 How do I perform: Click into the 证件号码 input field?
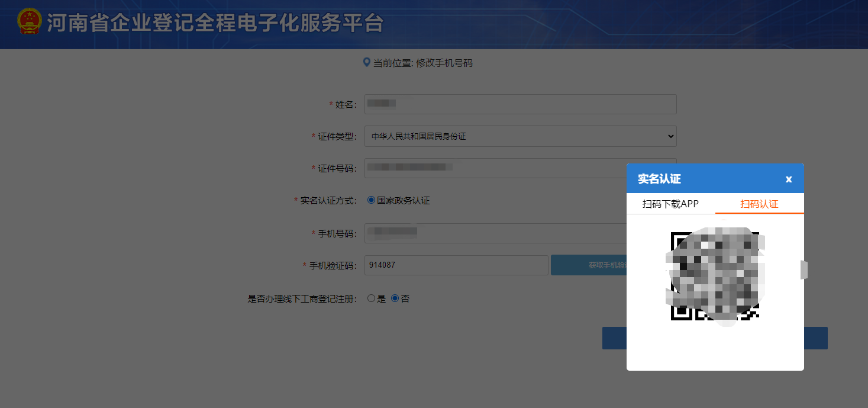(521, 168)
